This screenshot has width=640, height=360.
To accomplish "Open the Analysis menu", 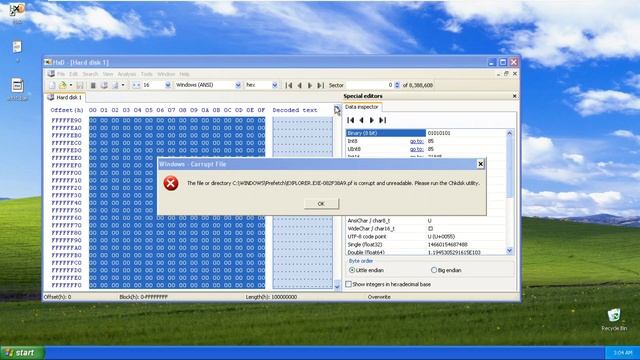I will point(127,74).
